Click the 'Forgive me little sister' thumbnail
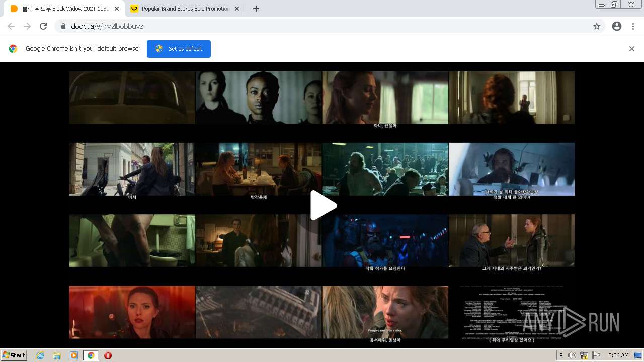This screenshot has height=362, width=644. pos(385,312)
